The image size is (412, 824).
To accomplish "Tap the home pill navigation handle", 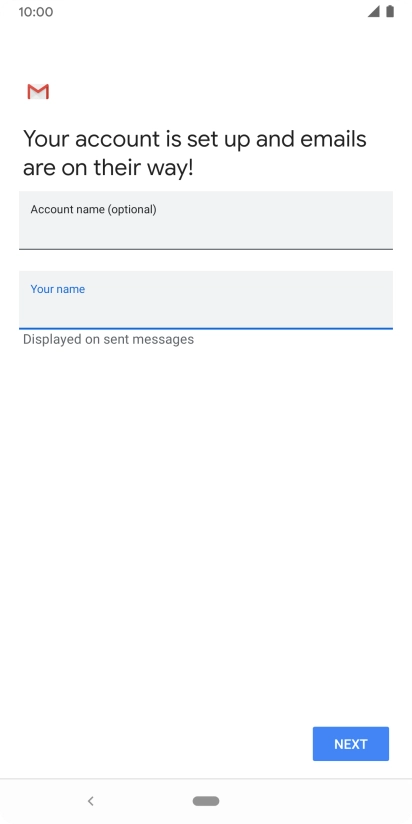I will click(x=206, y=801).
